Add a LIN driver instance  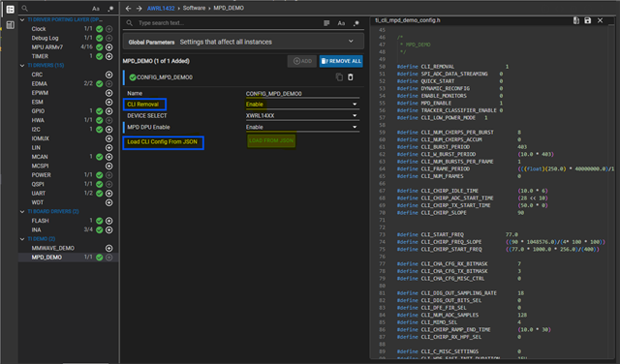(109, 148)
